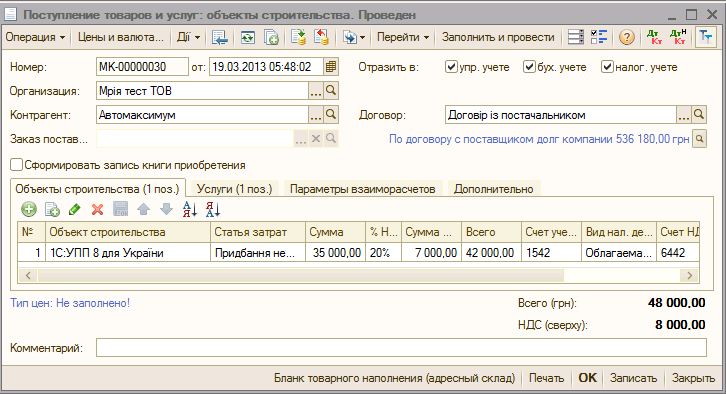
Task: Open selection ellipsis for Организация field
Action: (x=316, y=91)
